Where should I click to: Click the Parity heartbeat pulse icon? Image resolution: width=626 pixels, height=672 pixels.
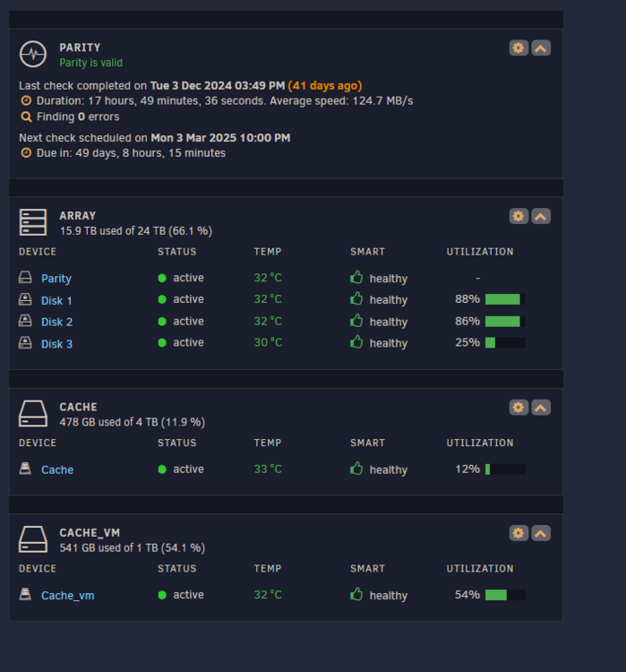pyautogui.click(x=33, y=54)
